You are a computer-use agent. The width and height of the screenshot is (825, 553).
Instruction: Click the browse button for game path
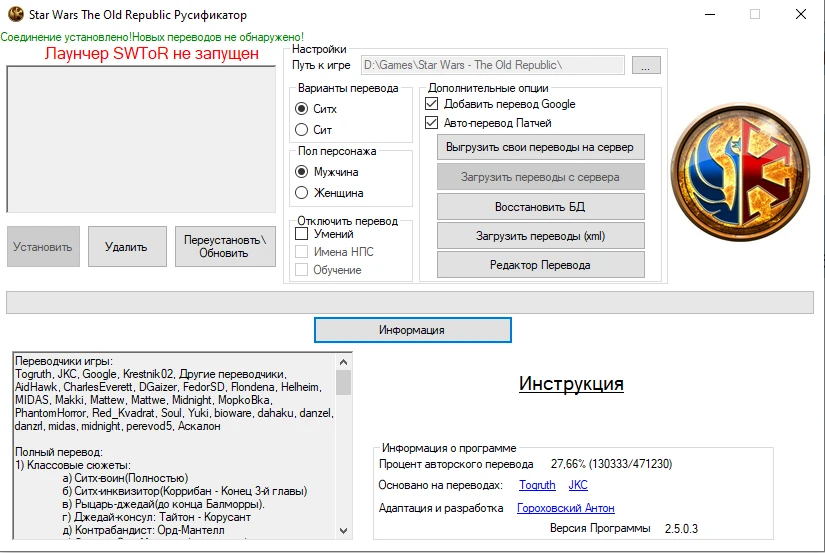[646, 65]
